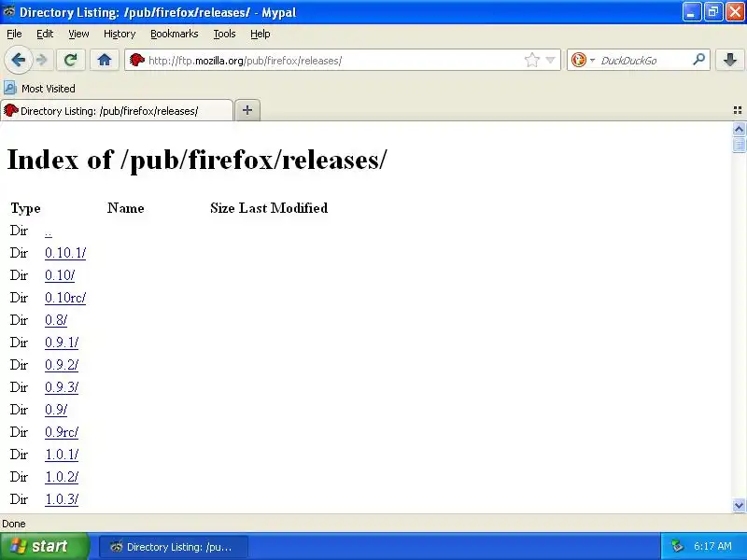Open the Edit menu
The image size is (747, 560).
[x=45, y=34]
